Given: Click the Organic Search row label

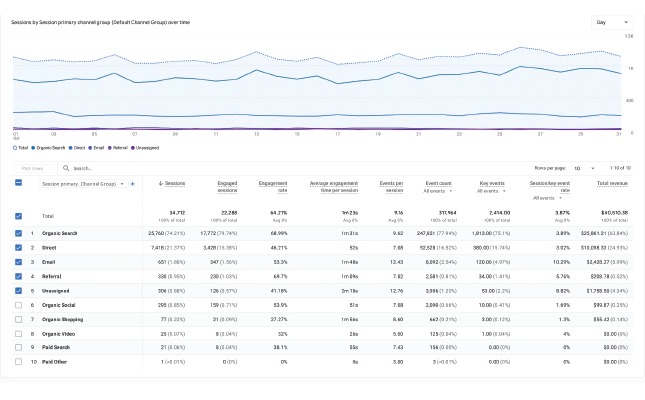Looking at the screenshot, I should point(59,233).
